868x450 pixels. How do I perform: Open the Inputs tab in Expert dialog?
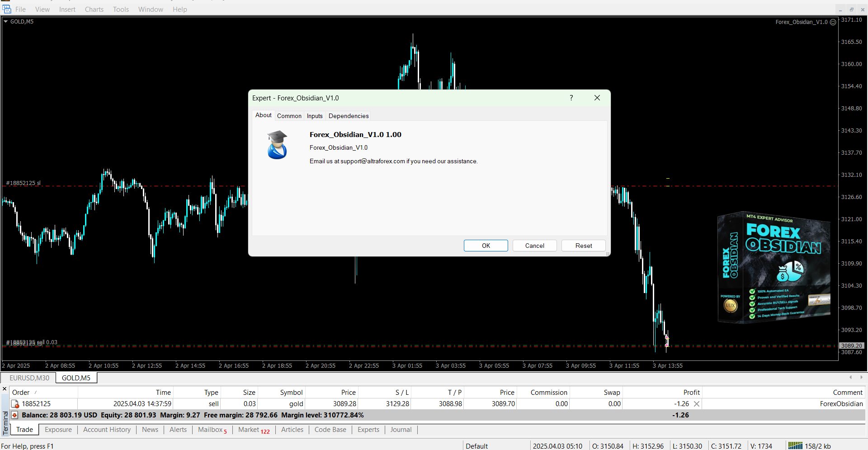pyautogui.click(x=315, y=116)
